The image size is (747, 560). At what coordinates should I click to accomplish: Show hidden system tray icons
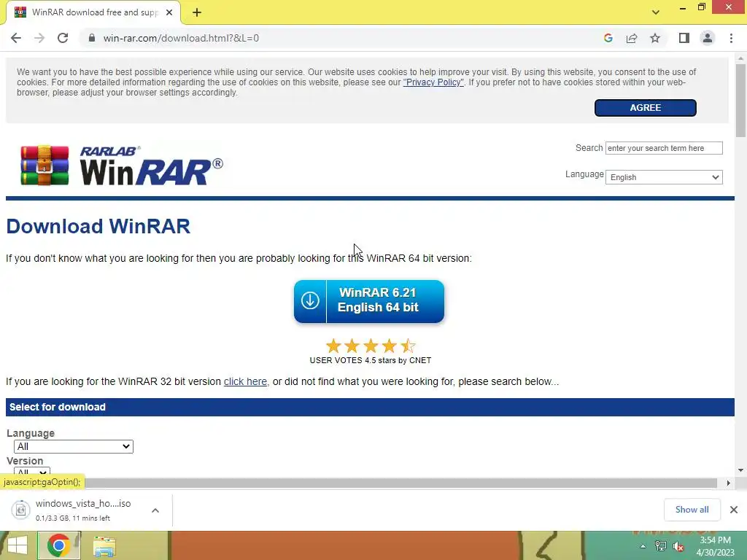(x=643, y=546)
